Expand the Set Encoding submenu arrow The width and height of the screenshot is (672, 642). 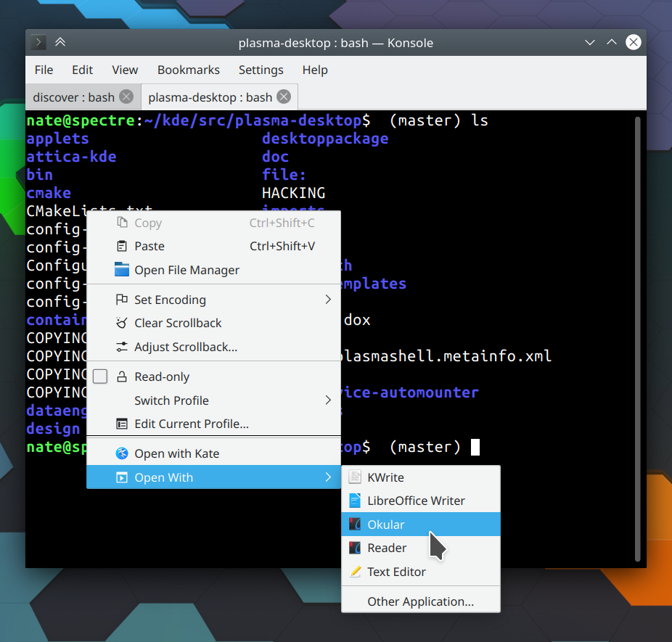[328, 300]
